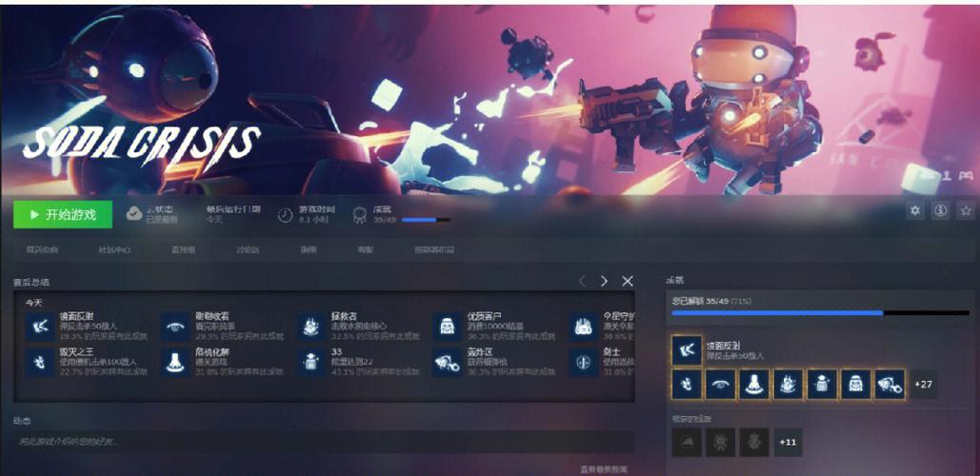Open the 查找组 find groups tab
980x476 pixels.
tap(183, 249)
